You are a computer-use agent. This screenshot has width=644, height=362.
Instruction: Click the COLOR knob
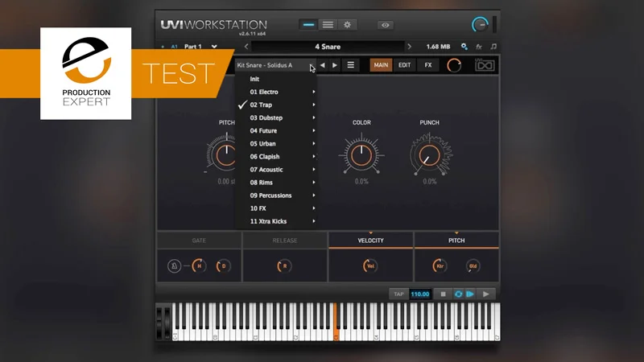(x=361, y=155)
